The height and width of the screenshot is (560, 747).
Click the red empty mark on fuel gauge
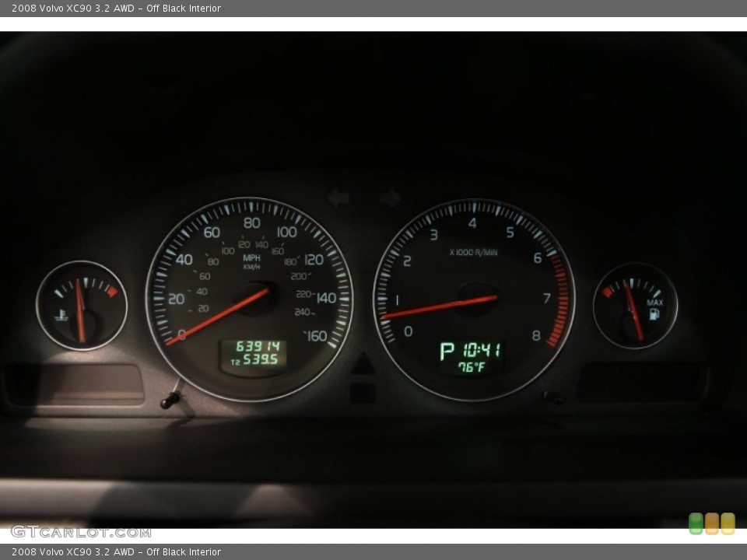[x=607, y=292]
